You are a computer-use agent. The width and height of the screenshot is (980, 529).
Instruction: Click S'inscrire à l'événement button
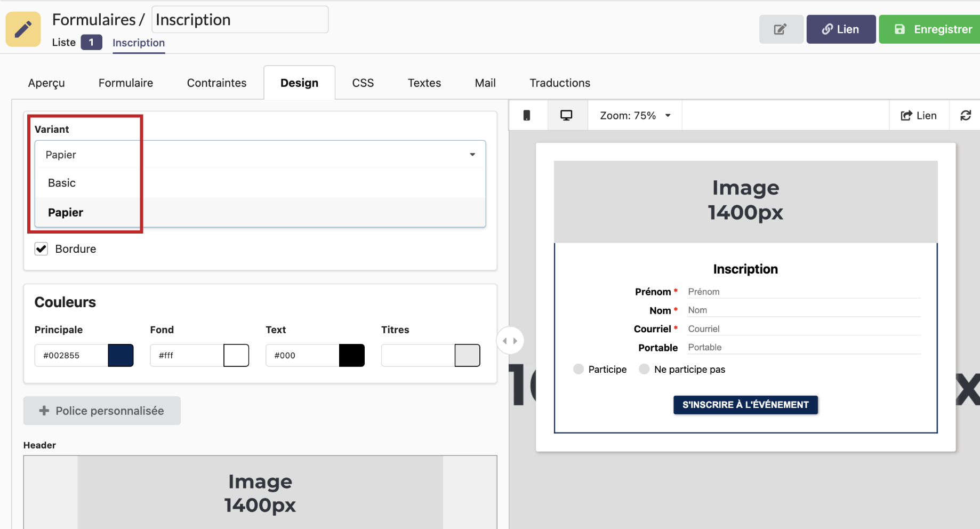click(745, 405)
